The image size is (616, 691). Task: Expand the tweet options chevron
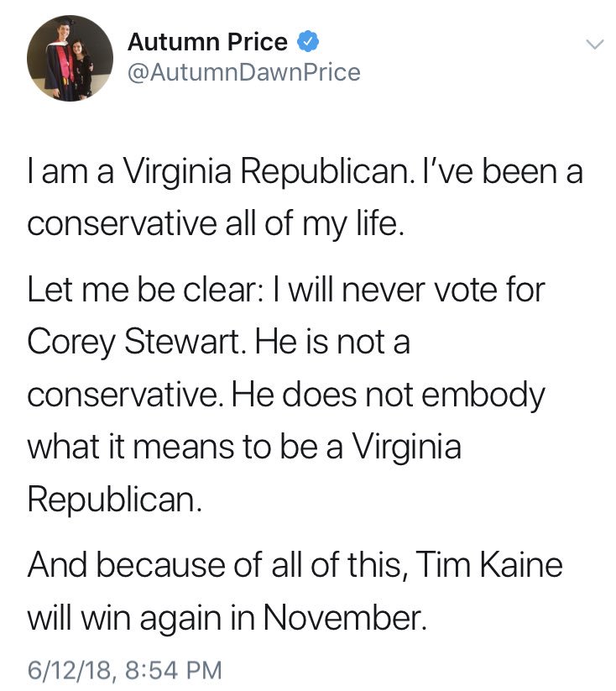(x=594, y=44)
